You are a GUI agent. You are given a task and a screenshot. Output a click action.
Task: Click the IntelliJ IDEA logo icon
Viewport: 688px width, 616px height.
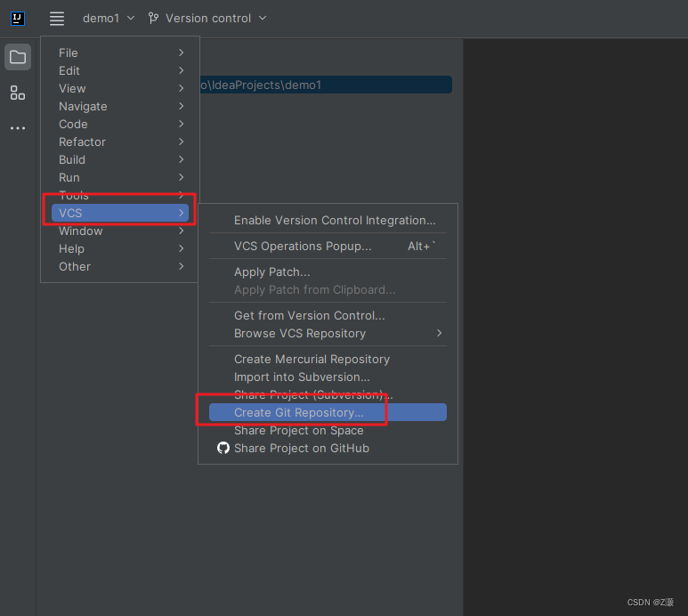click(x=18, y=19)
